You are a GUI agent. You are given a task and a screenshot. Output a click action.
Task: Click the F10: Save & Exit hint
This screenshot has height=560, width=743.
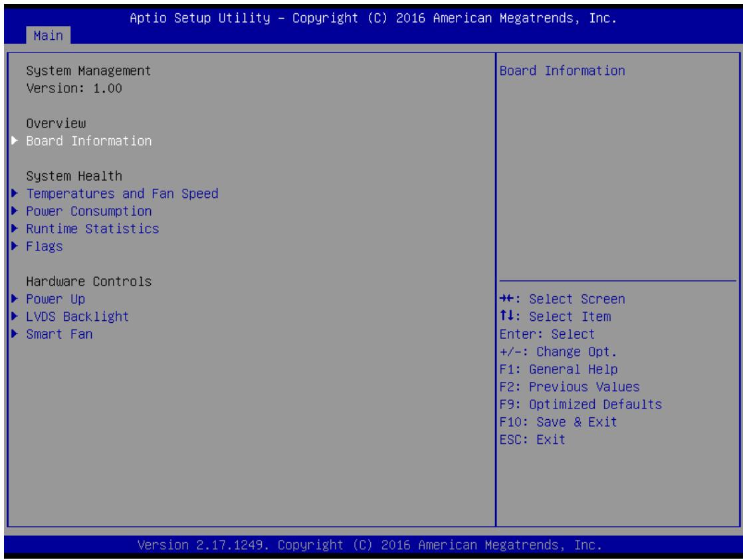tap(558, 422)
